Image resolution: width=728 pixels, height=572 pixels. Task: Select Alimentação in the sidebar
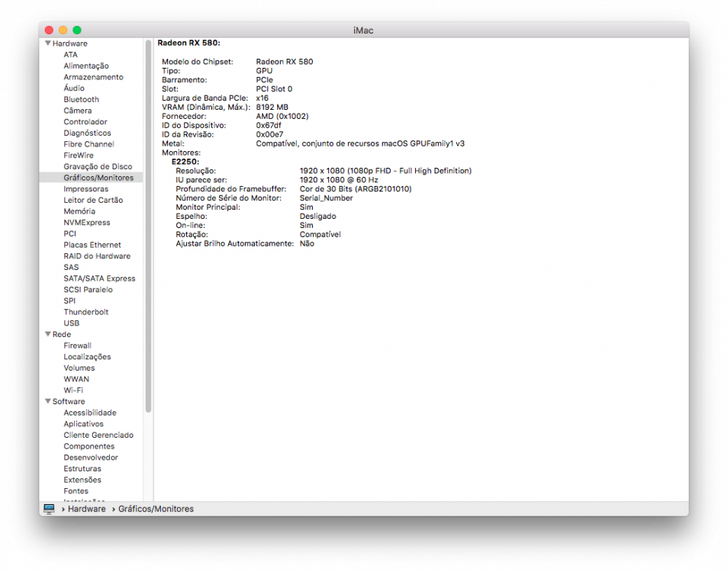pos(86,66)
